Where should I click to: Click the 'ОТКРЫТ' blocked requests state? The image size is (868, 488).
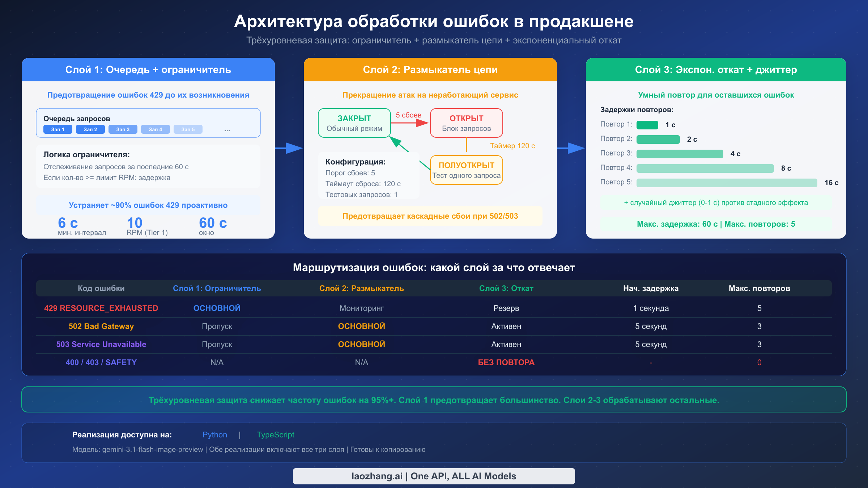pos(466,123)
